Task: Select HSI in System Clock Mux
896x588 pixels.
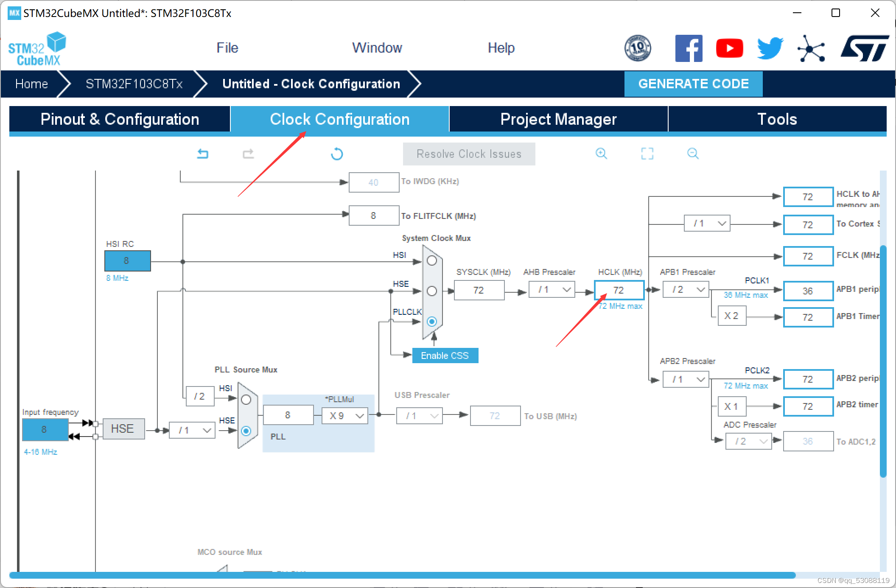Action: tap(432, 260)
